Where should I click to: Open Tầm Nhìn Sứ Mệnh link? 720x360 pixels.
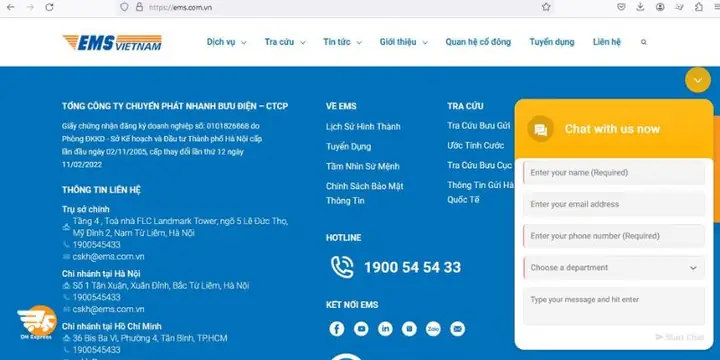(363, 167)
